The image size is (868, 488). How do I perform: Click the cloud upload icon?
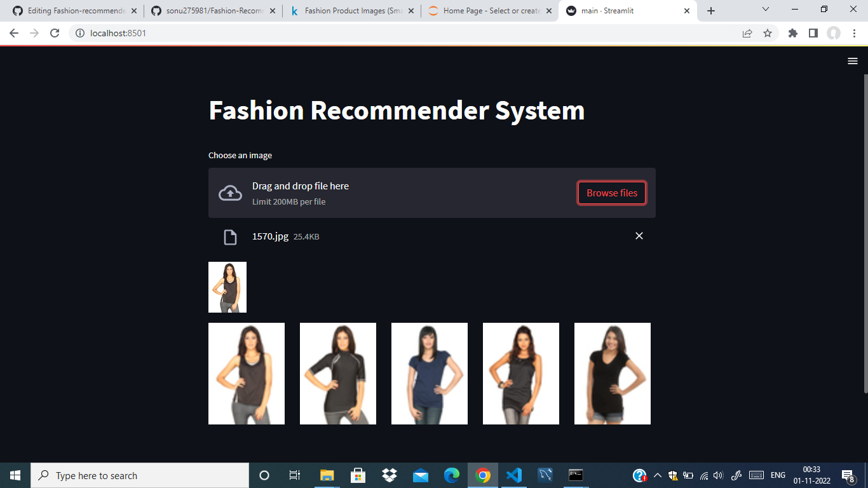coord(229,192)
